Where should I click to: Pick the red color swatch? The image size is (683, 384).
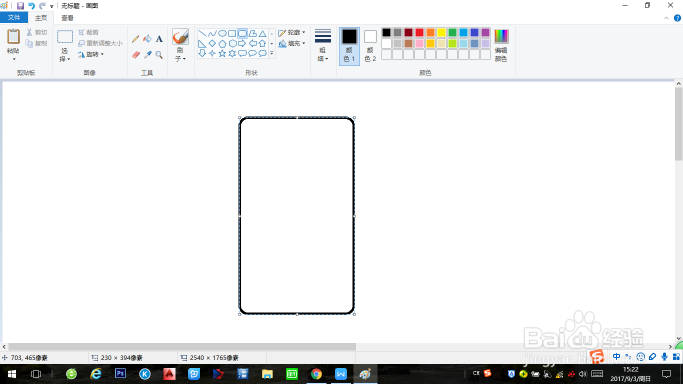pyautogui.click(x=419, y=33)
